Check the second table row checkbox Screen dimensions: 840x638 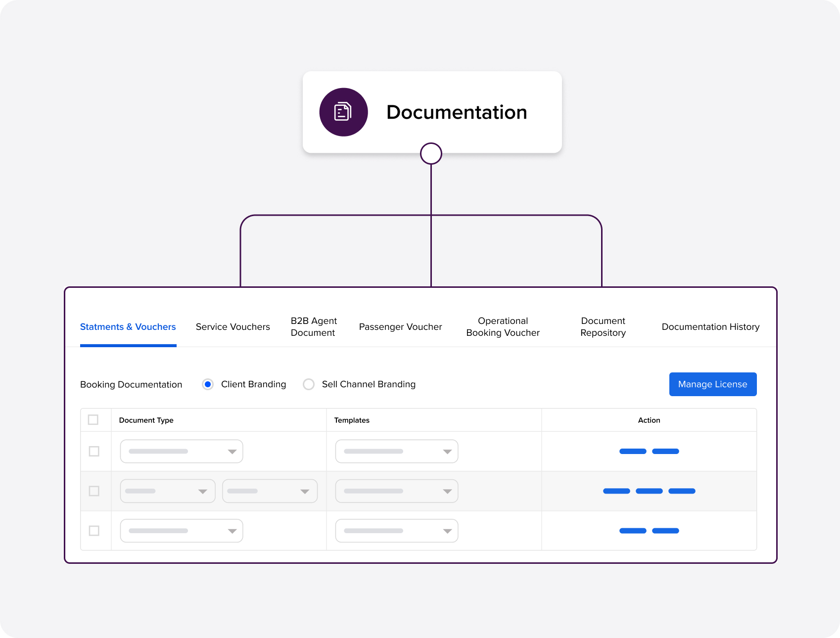coord(94,491)
